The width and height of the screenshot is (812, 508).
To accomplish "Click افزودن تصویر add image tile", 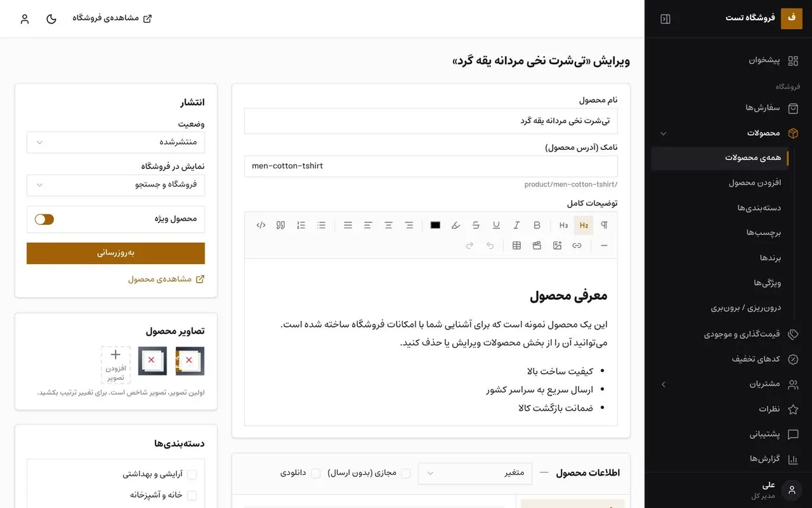I will click(115, 365).
